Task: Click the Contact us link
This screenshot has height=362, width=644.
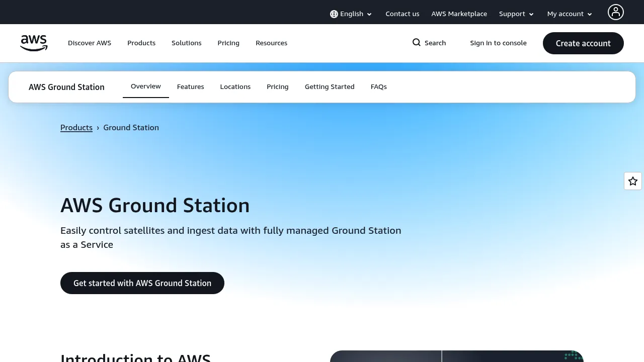Action: [x=403, y=14]
